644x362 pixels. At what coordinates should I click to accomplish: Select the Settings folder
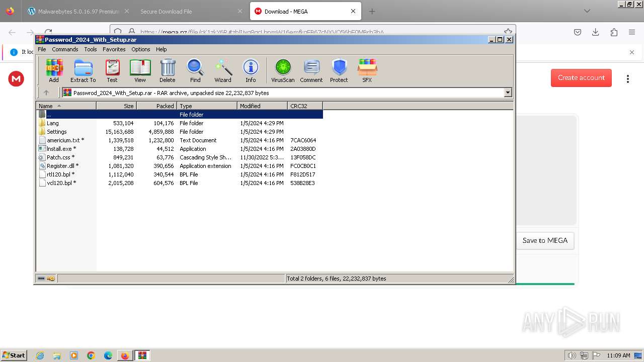point(180,132)
